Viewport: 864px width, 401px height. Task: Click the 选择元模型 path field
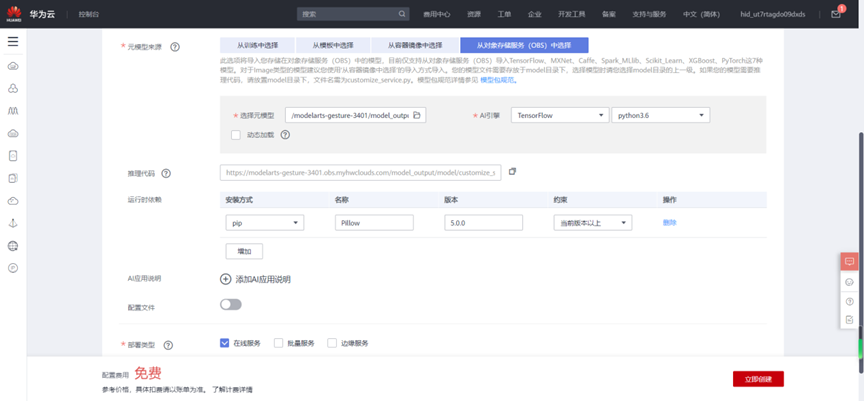pyautogui.click(x=355, y=115)
